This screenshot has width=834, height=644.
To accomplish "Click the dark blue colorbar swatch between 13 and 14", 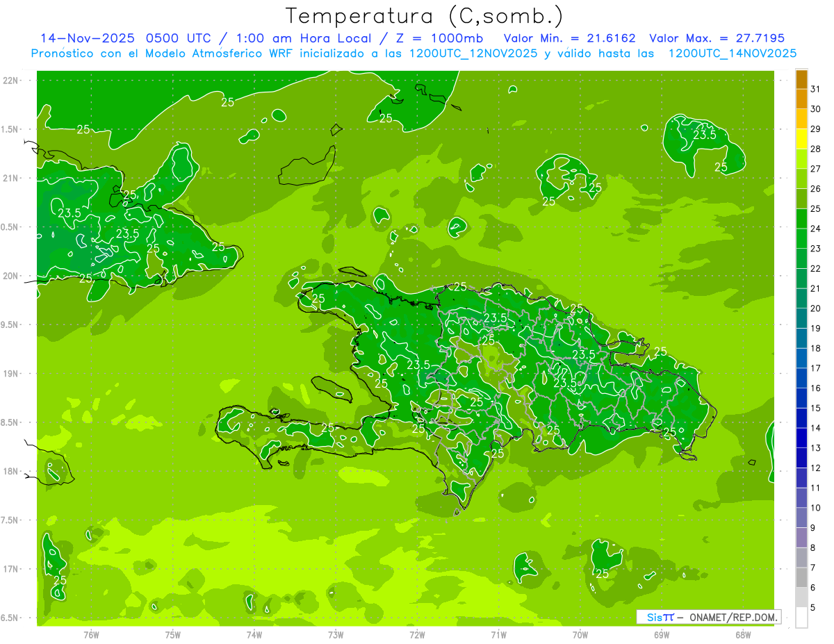I will [x=801, y=438].
